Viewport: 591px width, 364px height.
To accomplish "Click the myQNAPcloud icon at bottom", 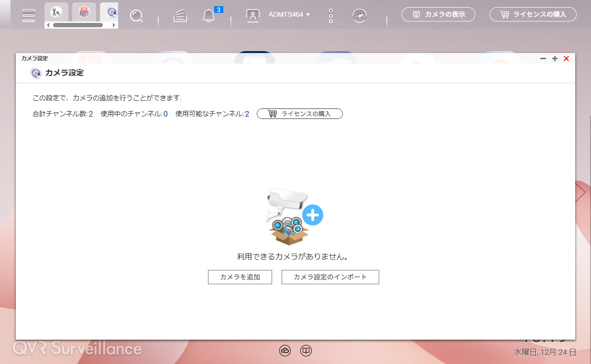I will click(285, 351).
